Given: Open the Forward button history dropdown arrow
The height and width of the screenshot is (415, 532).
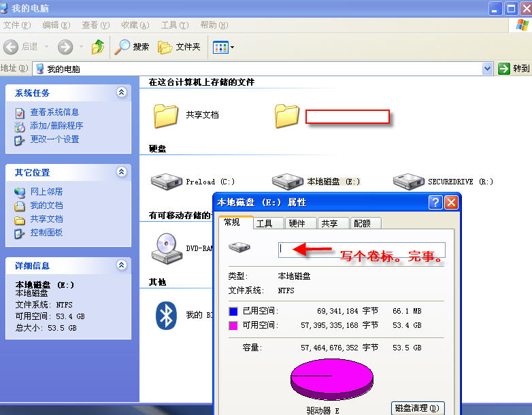Looking at the screenshot, I should (82, 47).
